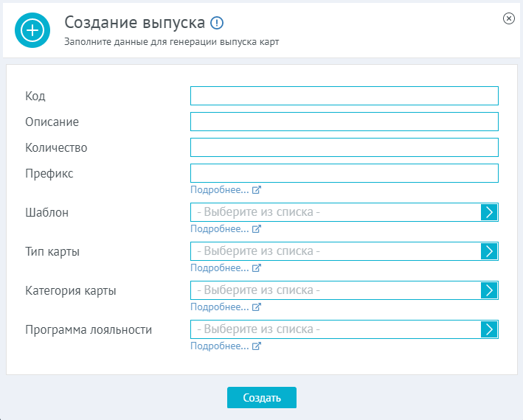
Task: Open Подробнее link under Префикс field
Action: pos(220,190)
